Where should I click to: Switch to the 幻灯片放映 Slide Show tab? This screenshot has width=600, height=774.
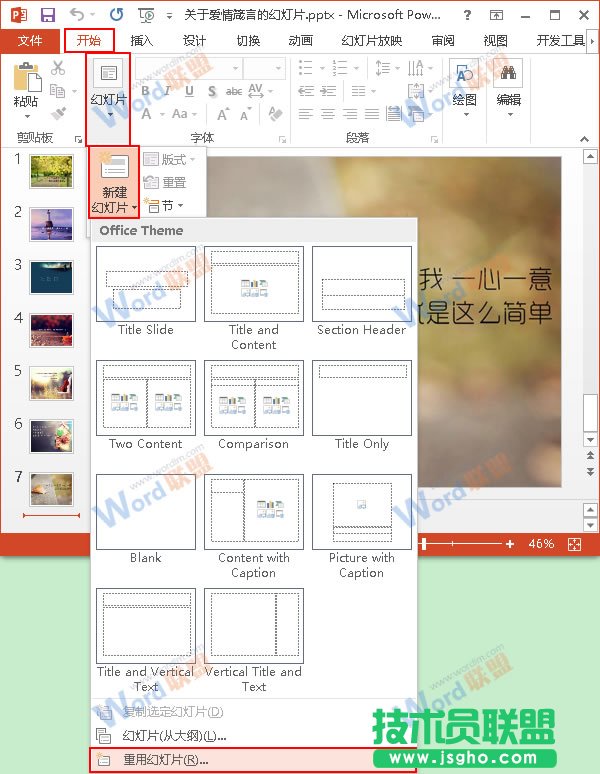point(372,40)
